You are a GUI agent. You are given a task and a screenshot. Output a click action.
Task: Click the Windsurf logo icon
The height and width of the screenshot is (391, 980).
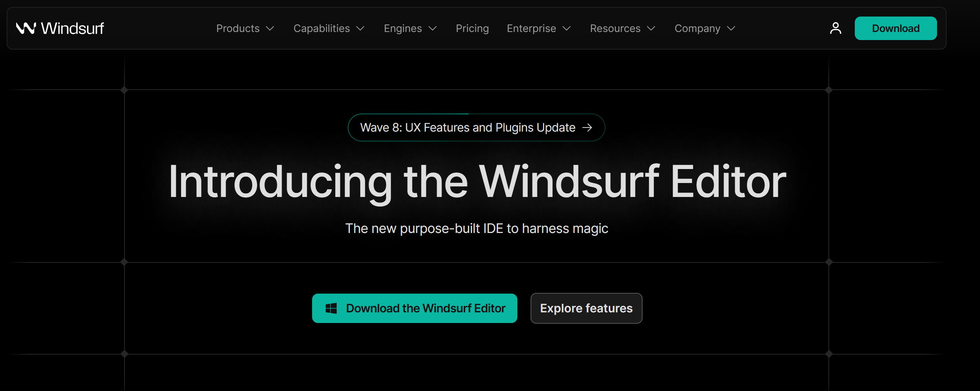pos(26,28)
